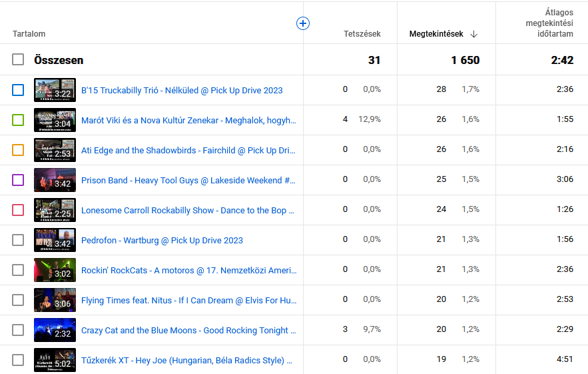Viewport: 588px width, 374px height.
Task: Check the blue B'15 Truckabilly Trió checkbox
Action: pos(18,90)
